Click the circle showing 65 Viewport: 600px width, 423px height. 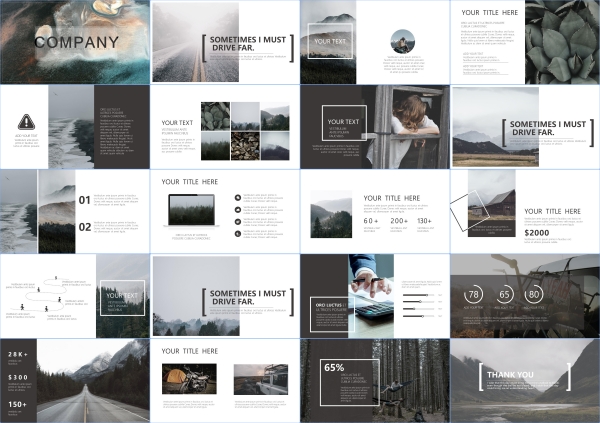click(x=505, y=294)
